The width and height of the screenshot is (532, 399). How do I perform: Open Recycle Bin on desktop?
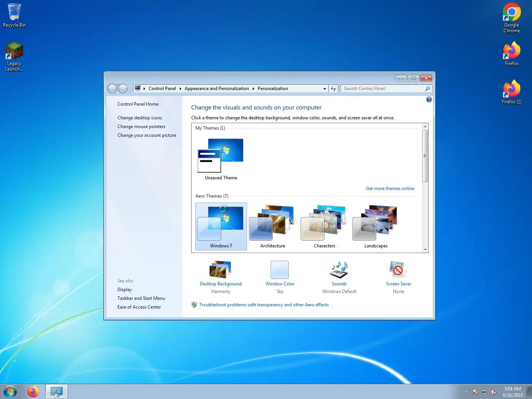(x=14, y=15)
